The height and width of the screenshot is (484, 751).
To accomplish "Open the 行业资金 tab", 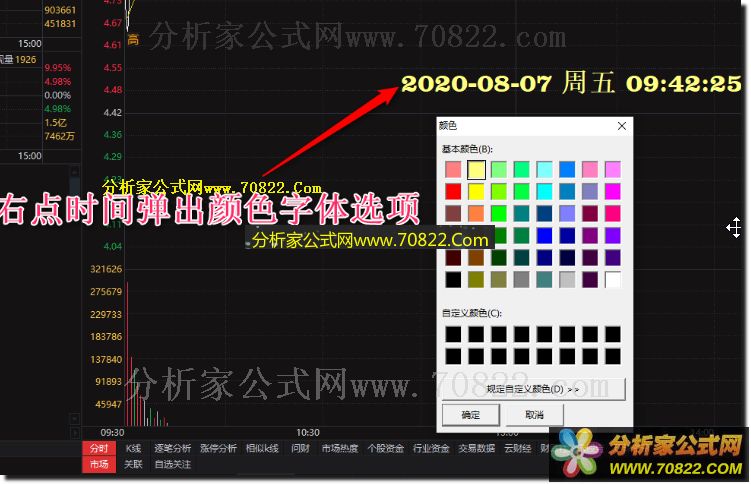I will 431,449.
